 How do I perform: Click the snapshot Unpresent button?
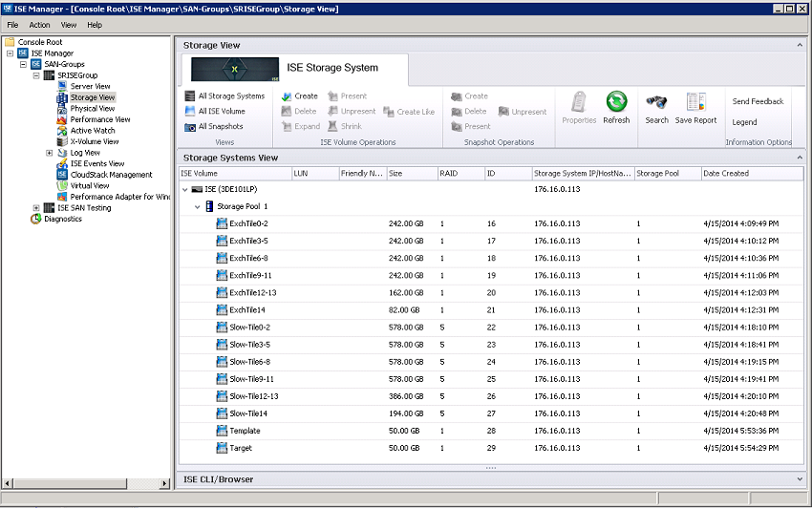coord(522,112)
